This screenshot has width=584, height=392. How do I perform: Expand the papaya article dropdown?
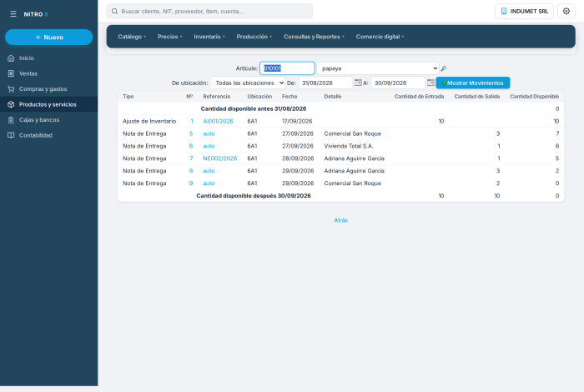[x=378, y=68]
